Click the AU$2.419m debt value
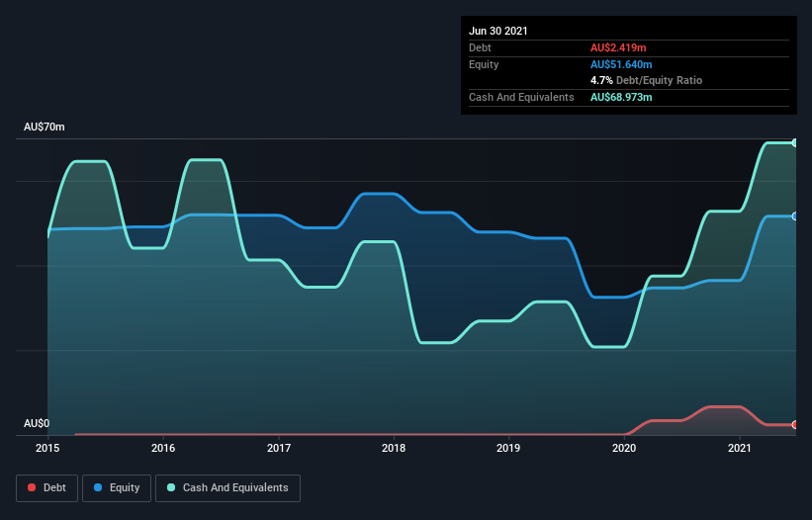 tap(618, 47)
